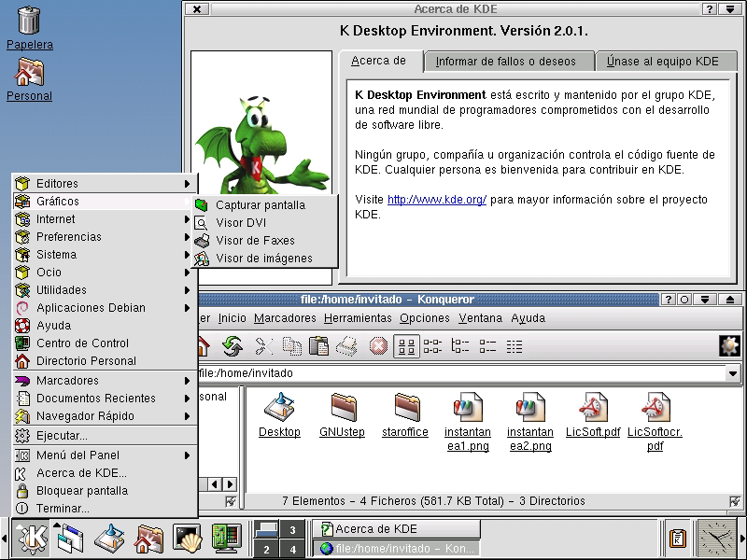Click the K menu button in the panel
This screenshot has width=747, height=560.
point(33,539)
